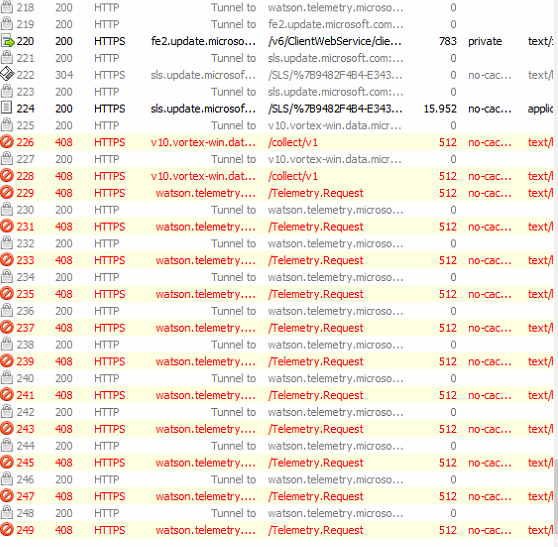Viewport: 558px width, 547px height.
Task: Click the red error icon of session 229
Action: (7, 193)
